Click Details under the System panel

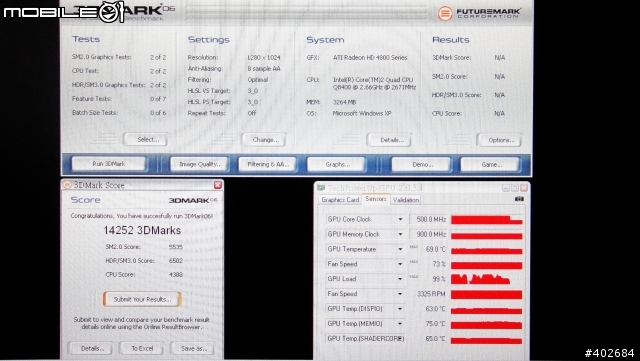(390, 140)
